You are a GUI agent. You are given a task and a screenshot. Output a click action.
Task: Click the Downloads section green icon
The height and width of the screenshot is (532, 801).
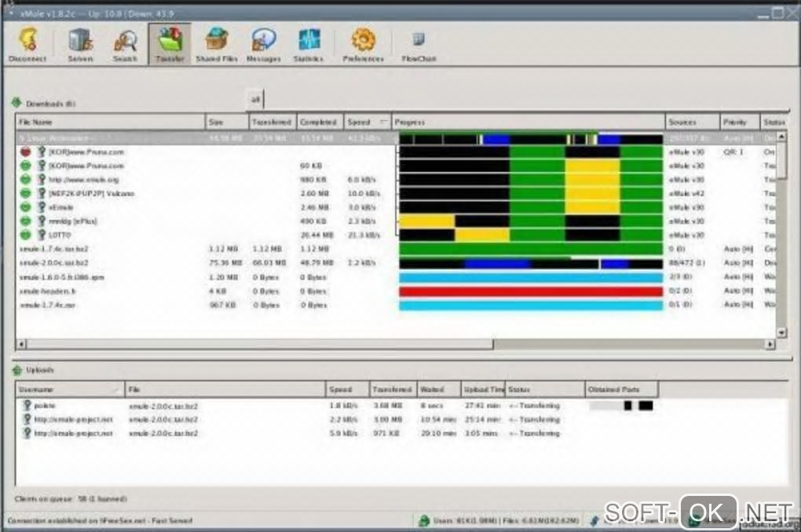(16, 103)
